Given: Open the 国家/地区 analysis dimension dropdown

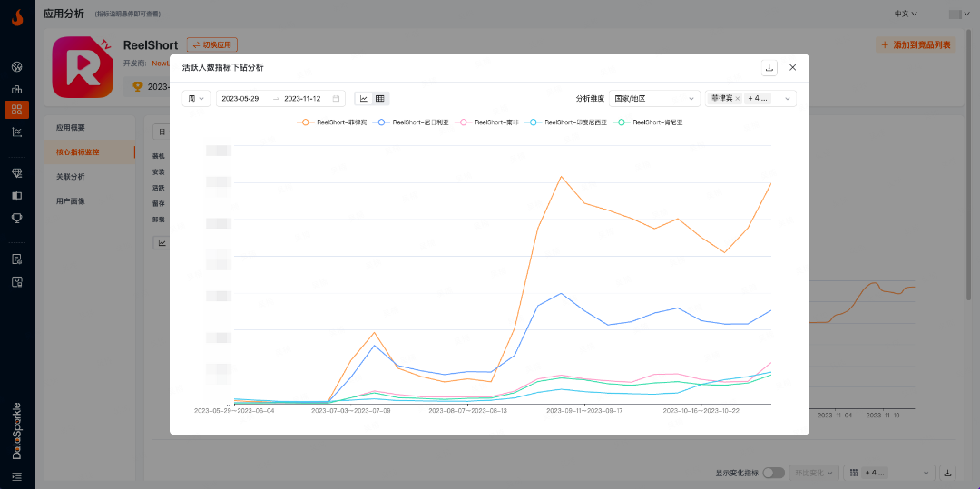Looking at the screenshot, I should [653, 98].
